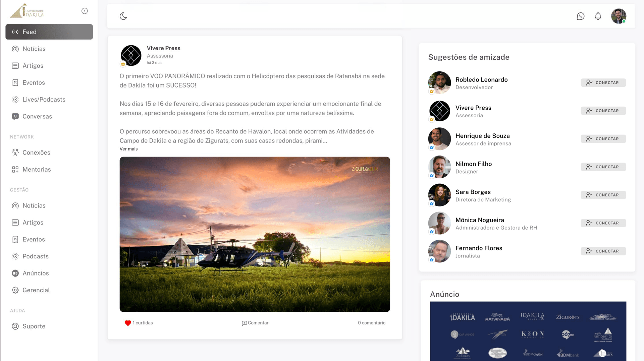Screen dimensions: 644x361
Task: Click the Comentar speech bubble icon
Action: pyautogui.click(x=244, y=323)
